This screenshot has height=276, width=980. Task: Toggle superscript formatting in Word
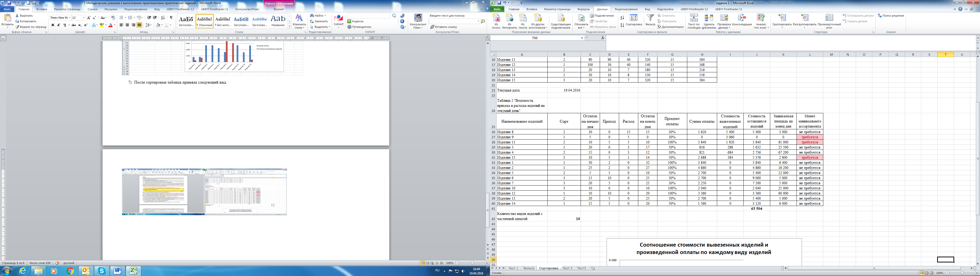click(85, 25)
